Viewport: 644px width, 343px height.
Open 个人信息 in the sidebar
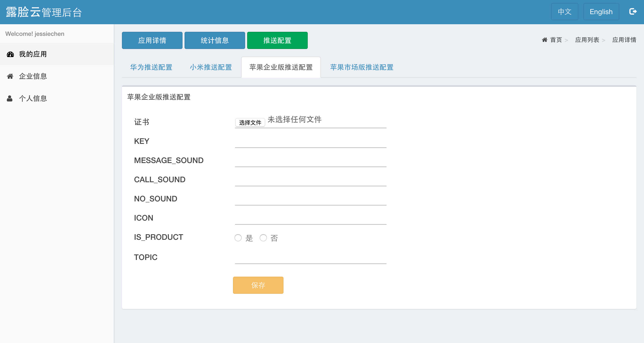pos(57,98)
